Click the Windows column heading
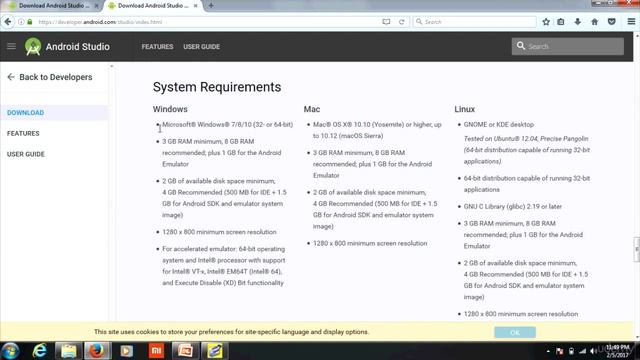 point(170,109)
